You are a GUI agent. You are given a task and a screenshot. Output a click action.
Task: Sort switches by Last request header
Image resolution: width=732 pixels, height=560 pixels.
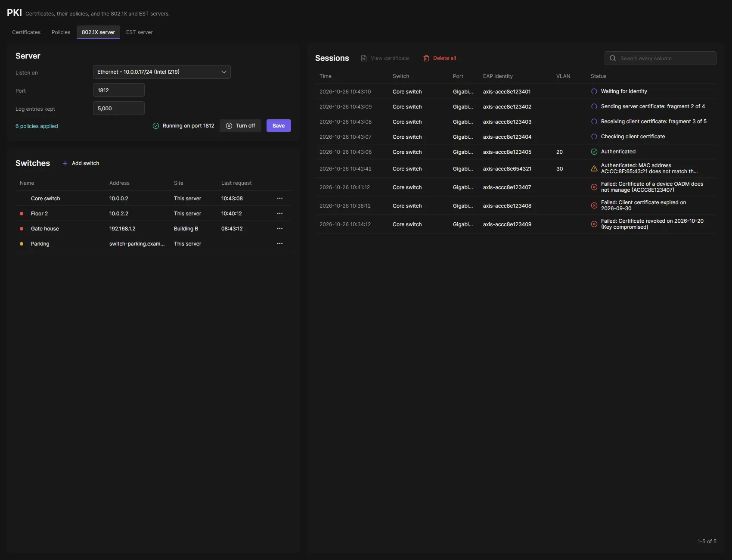click(x=236, y=183)
